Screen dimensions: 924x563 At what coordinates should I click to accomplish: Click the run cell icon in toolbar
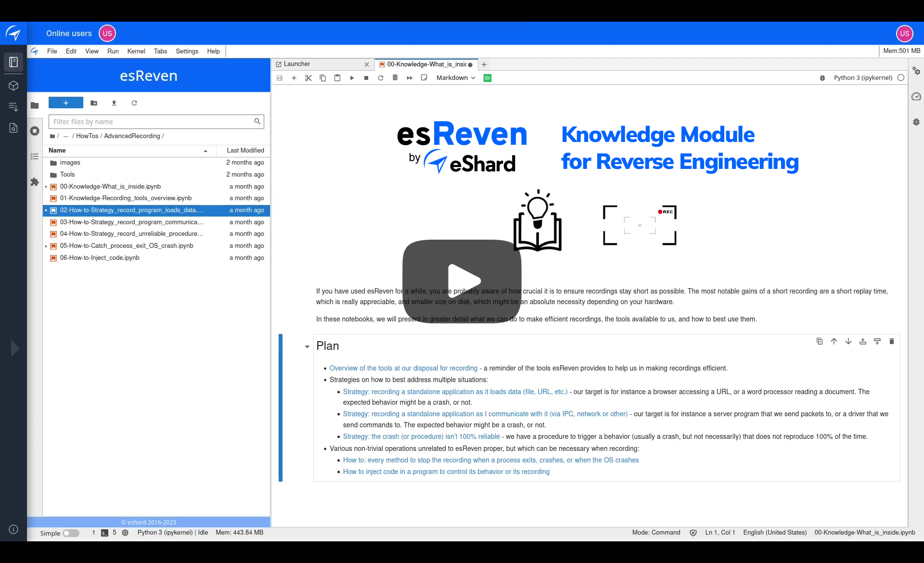coord(352,77)
